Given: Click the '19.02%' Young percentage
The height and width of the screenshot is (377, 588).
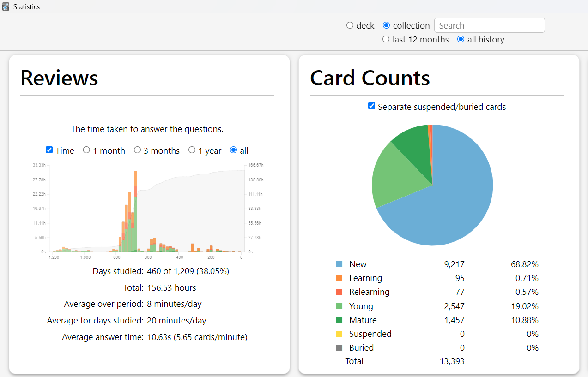Looking at the screenshot, I should (525, 306).
